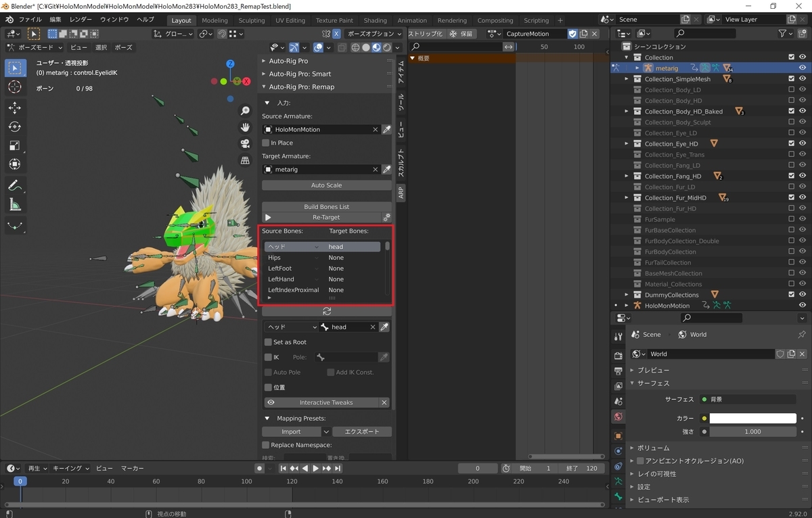812x518 pixels.
Task: Switch to the Modeling workspace tab
Action: click(x=215, y=20)
